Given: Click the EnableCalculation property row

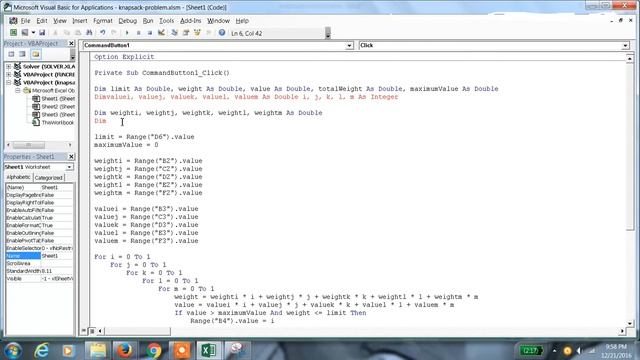Looking at the screenshot, I should tap(39, 218).
